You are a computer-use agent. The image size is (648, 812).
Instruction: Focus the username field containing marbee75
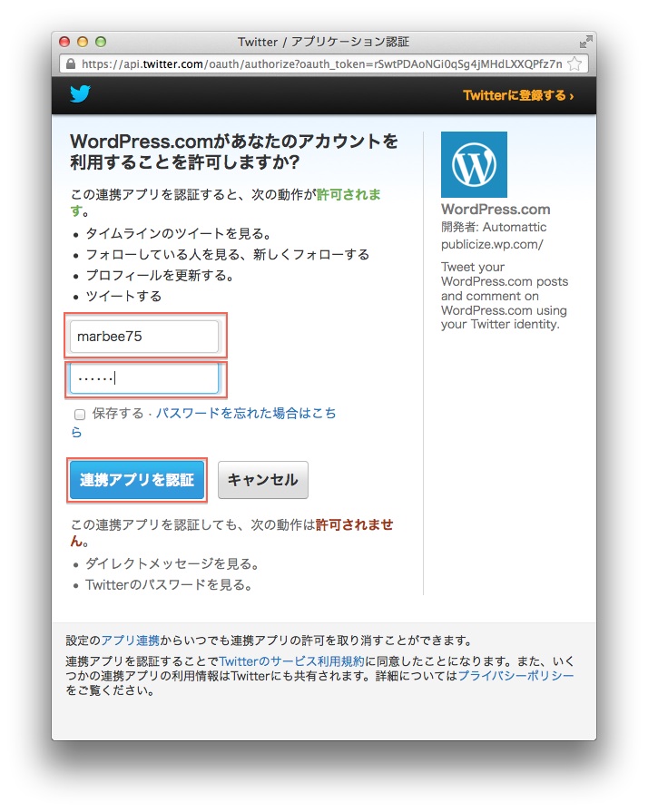(144, 337)
